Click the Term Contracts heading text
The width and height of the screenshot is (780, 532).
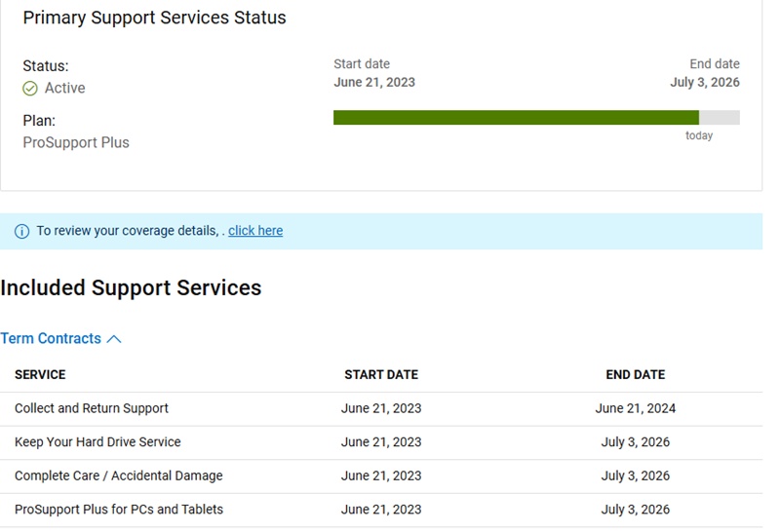(x=51, y=339)
